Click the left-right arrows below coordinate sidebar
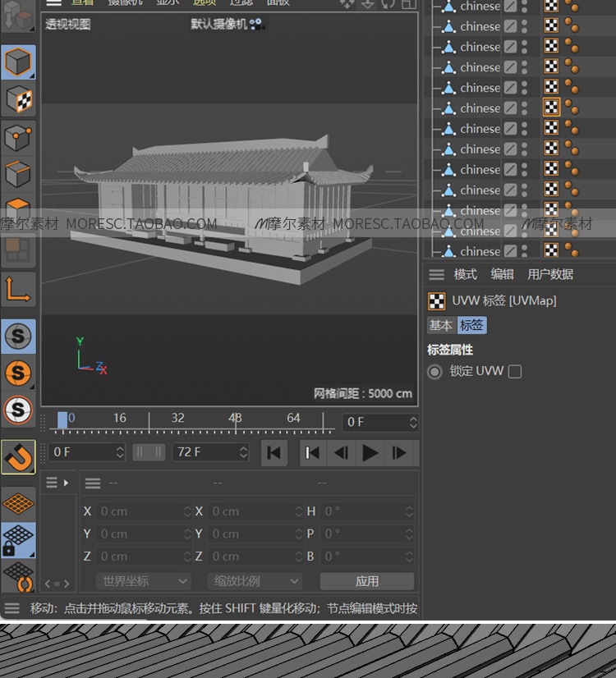Image resolution: width=616 pixels, height=678 pixels. [57, 584]
